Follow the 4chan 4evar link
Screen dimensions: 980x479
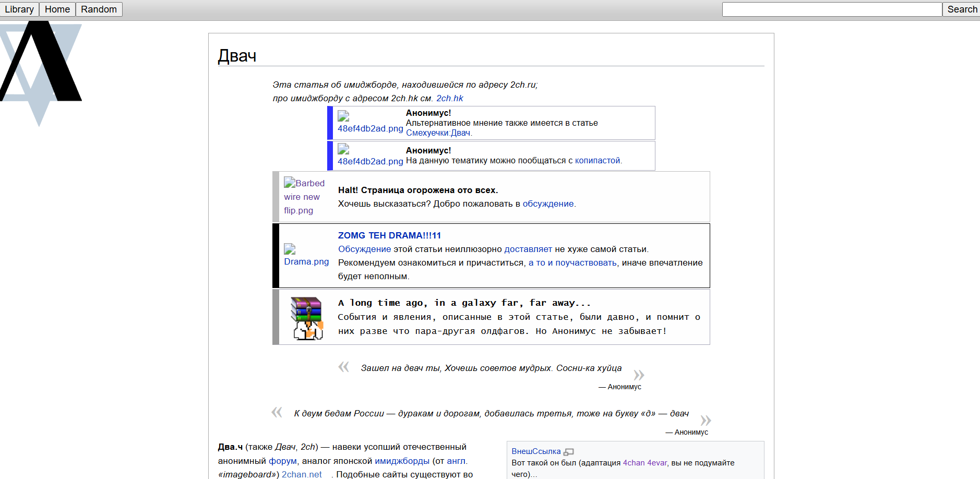pos(645,463)
